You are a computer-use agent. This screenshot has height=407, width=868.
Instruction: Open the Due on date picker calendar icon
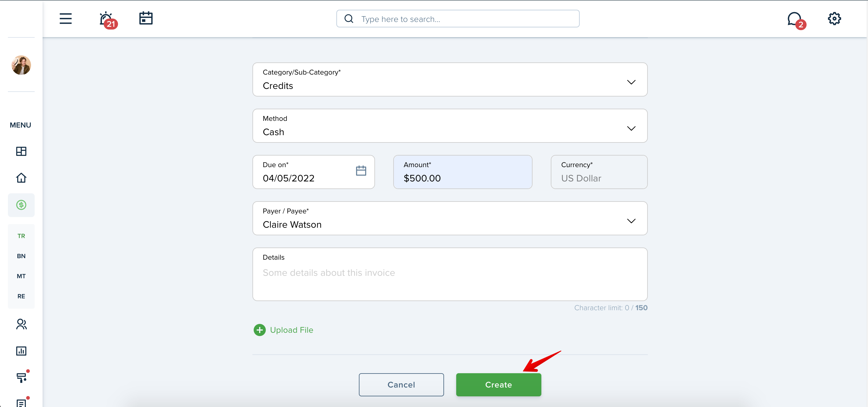click(361, 170)
